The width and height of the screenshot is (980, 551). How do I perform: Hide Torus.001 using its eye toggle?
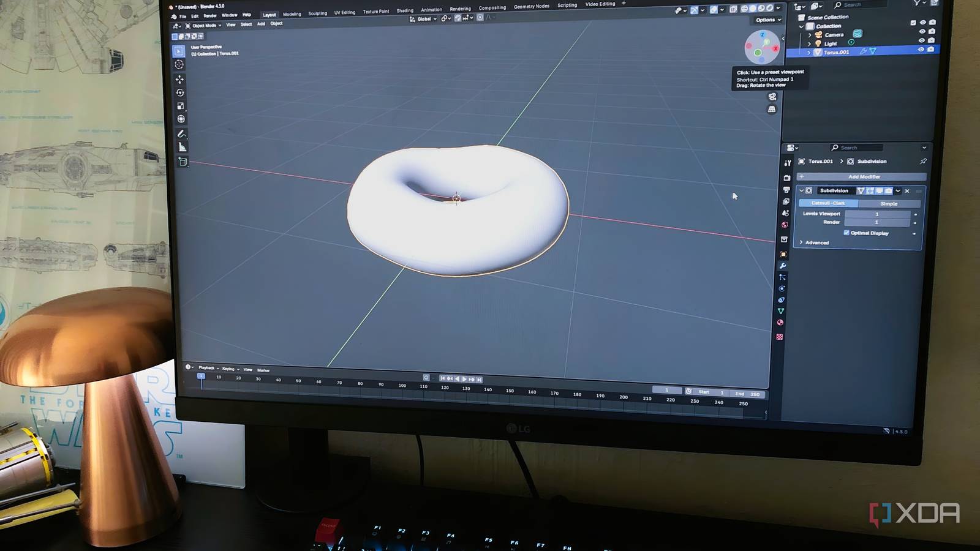[x=921, y=49]
